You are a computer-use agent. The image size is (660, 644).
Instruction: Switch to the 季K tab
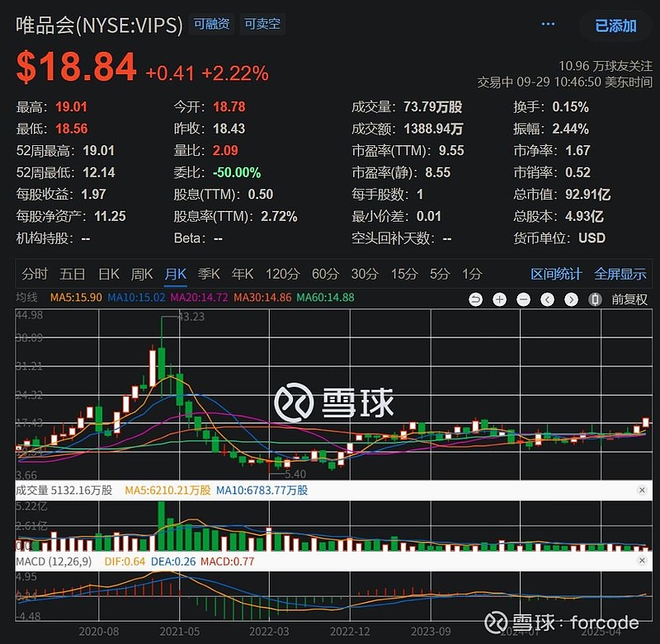pos(209,274)
